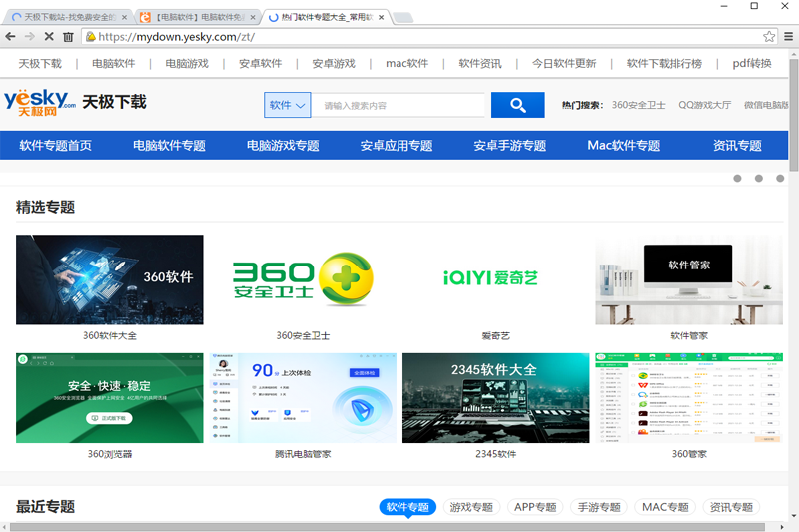Viewport: 799px width, 532px height.
Task: Close the 【电脑软件】 browser tab
Action: click(x=253, y=17)
